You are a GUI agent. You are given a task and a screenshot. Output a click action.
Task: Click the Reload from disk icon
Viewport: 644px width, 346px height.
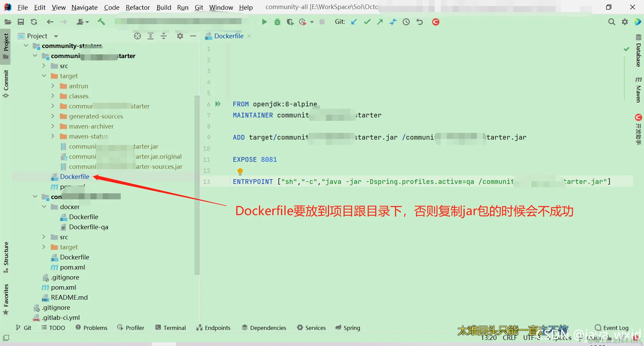34,22
